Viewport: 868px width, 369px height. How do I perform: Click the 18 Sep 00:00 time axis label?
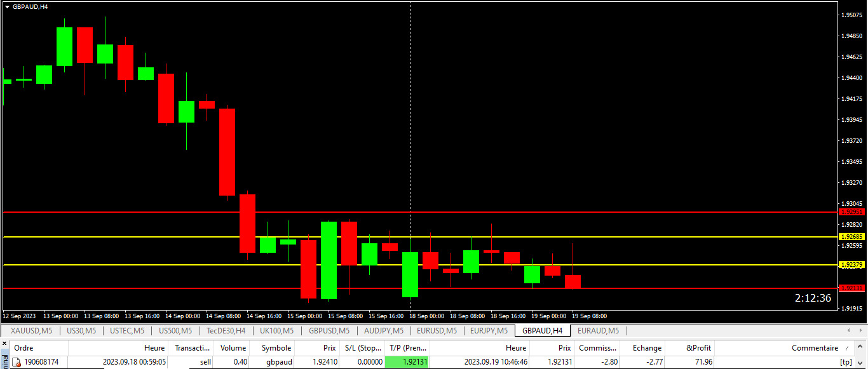(x=427, y=316)
